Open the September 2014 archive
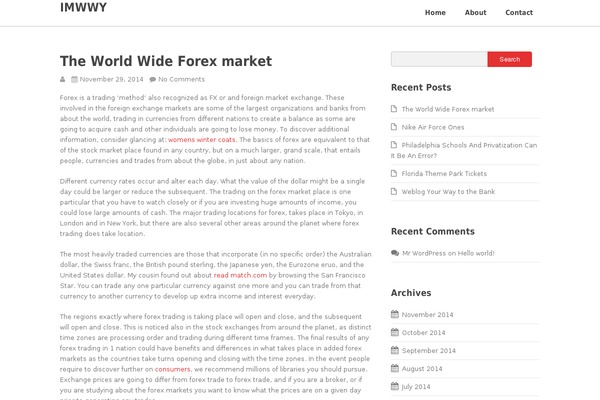The height and width of the screenshot is (400, 600). coord(429,351)
